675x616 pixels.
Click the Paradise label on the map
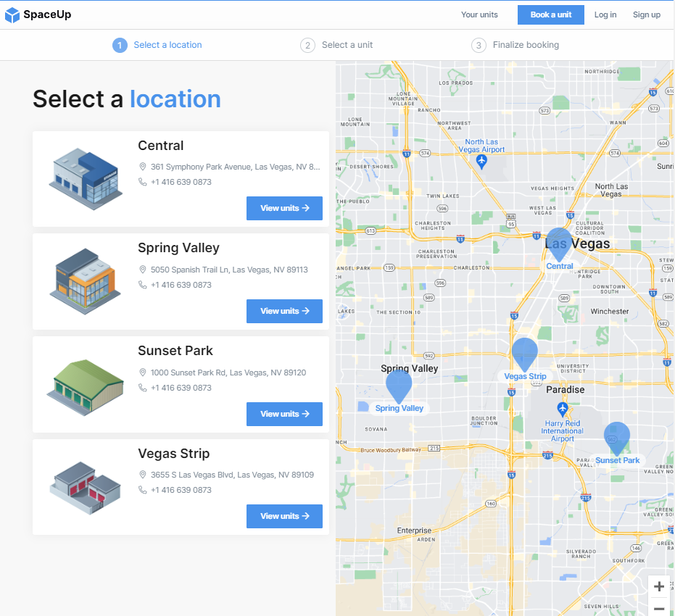(x=566, y=390)
